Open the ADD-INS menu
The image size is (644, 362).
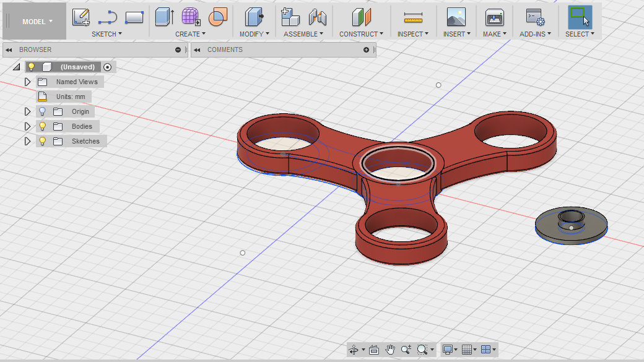(x=535, y=34)
